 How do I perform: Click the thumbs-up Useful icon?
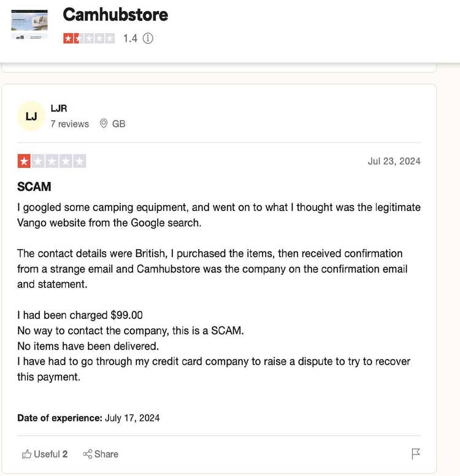26,454
